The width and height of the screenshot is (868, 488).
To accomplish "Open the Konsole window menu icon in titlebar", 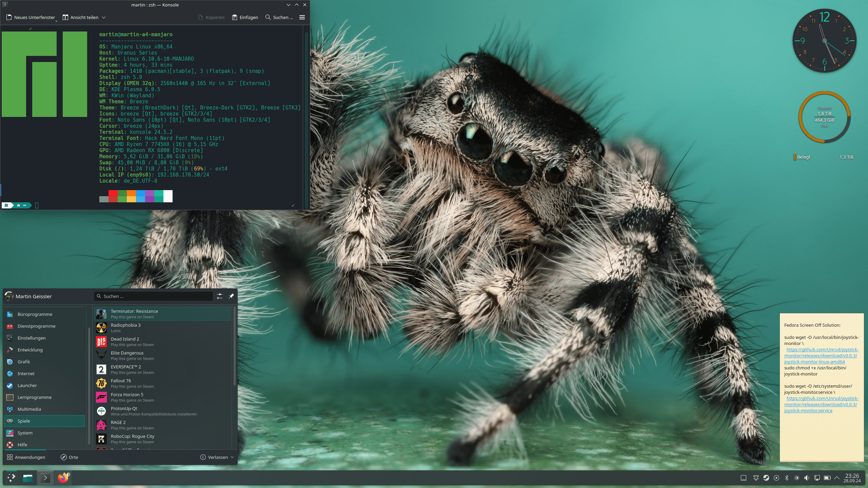I will tap(5, 5).
